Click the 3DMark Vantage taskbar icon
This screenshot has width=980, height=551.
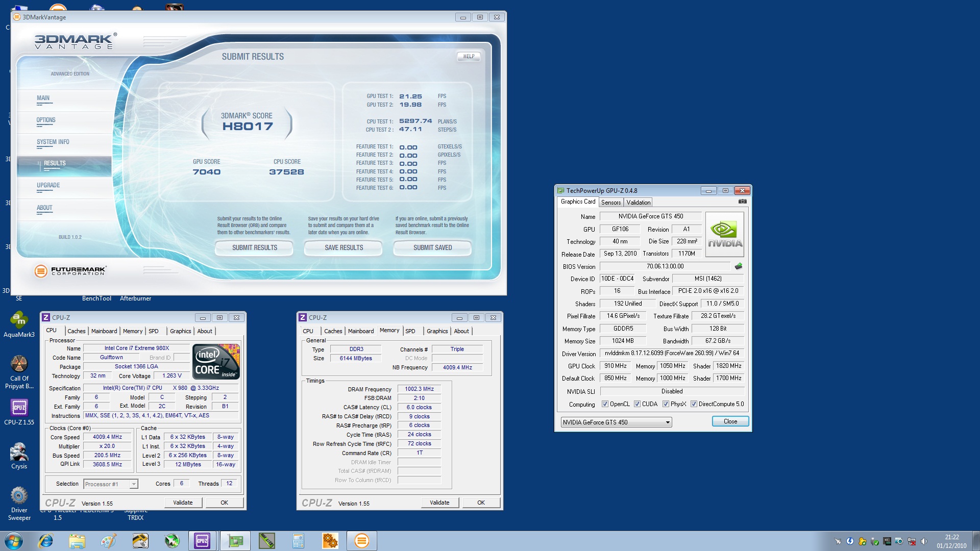pos(361,541)
